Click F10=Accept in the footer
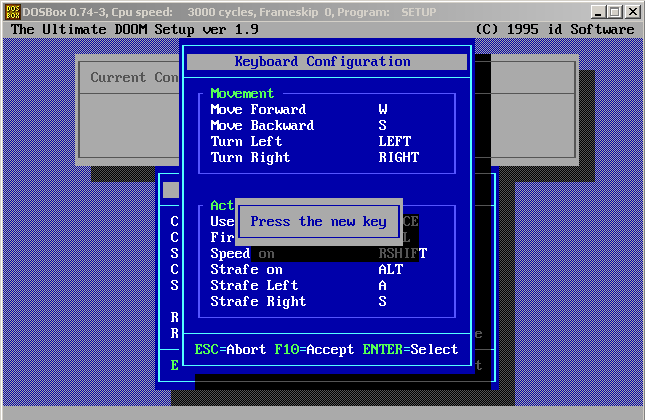This screenshot has height=420, width=645. pos(314,349)
